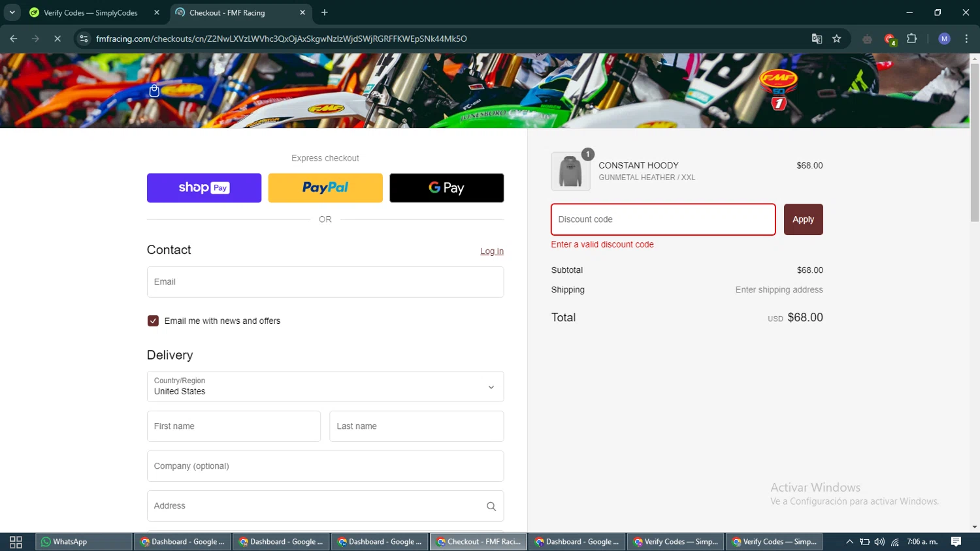Follow the Log in link
This screenshot has width=980, height=551.
(x=492, y=251)
